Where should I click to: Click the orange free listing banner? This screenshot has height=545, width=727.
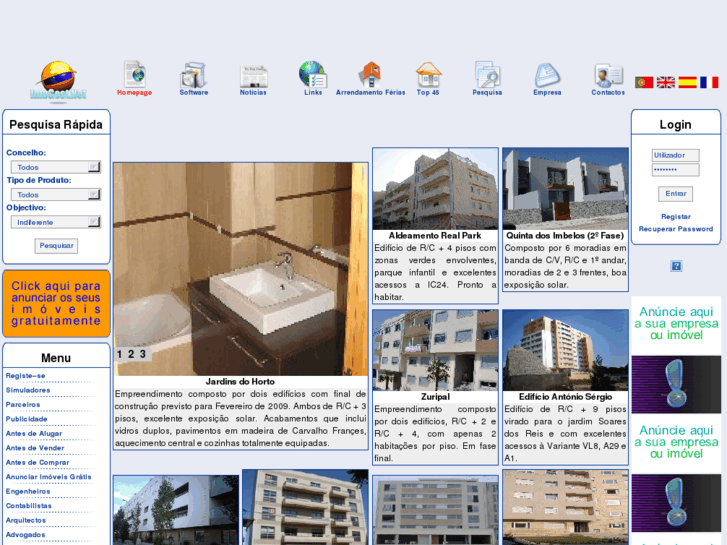point(56,303)
